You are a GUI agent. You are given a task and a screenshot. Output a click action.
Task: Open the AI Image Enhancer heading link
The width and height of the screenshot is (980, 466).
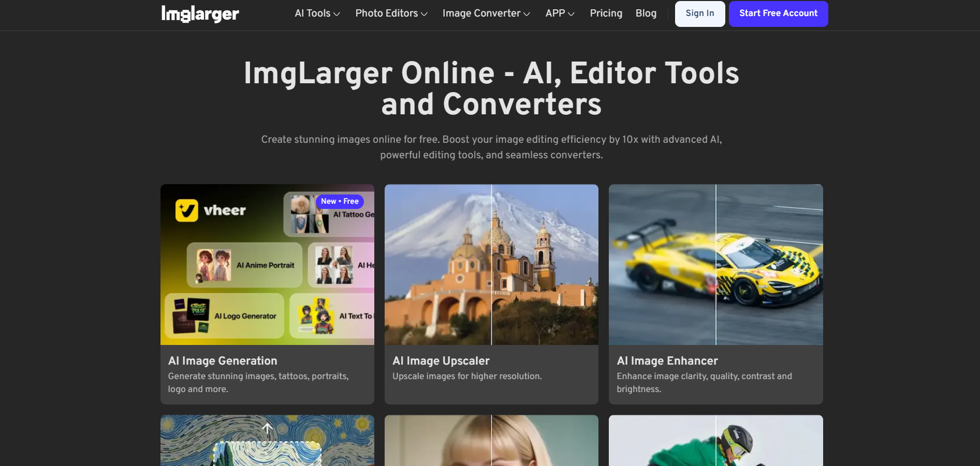pos(667,361)
